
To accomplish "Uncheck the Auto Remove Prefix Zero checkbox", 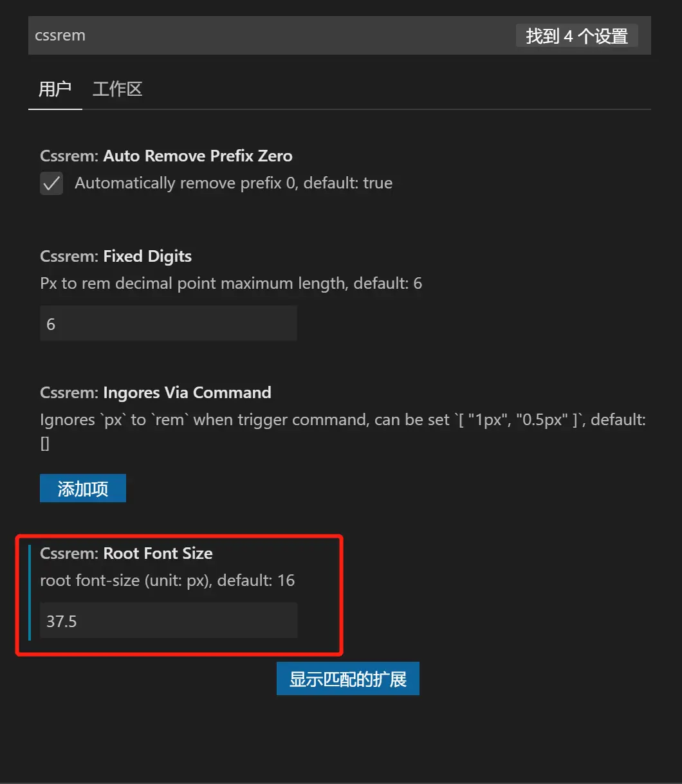I will 51,183.
